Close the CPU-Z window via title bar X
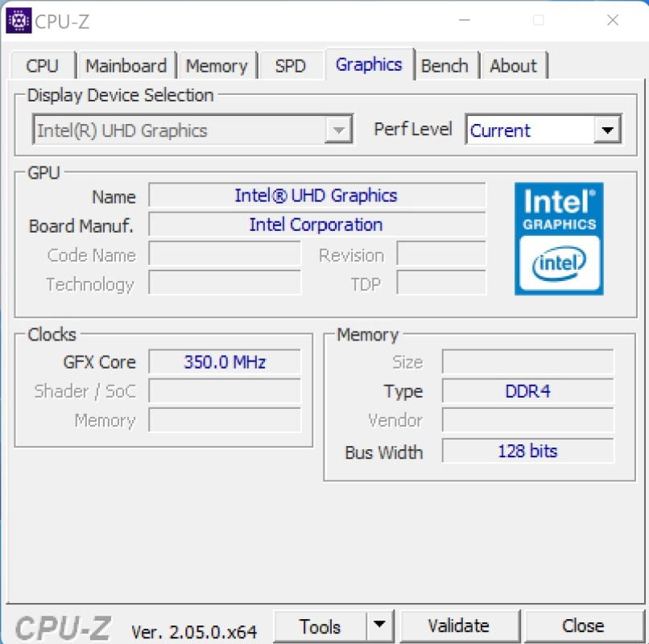This screenshot has height=644, width=649. pyautogui.click(x=613, y=20)
